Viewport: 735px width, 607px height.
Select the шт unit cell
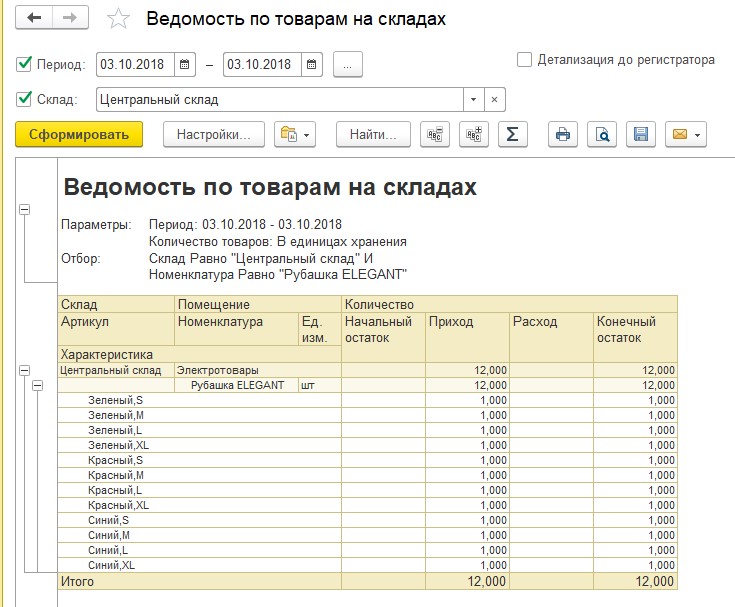320,385
